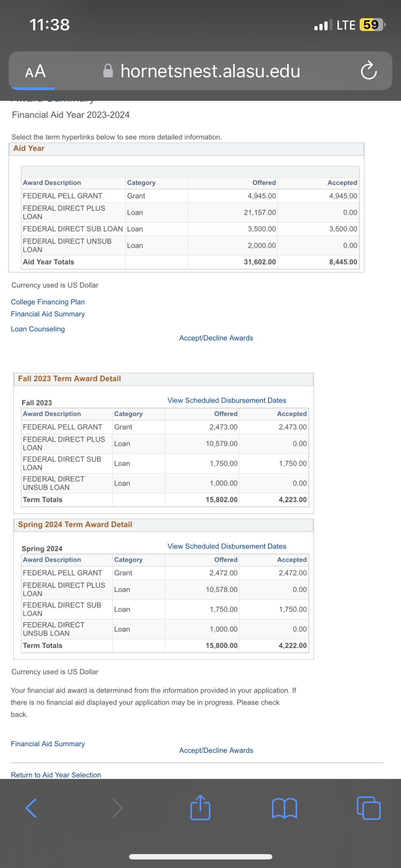Tap the home indicator bar
Viewport: 401px width, 868px height.
[201, 857]
